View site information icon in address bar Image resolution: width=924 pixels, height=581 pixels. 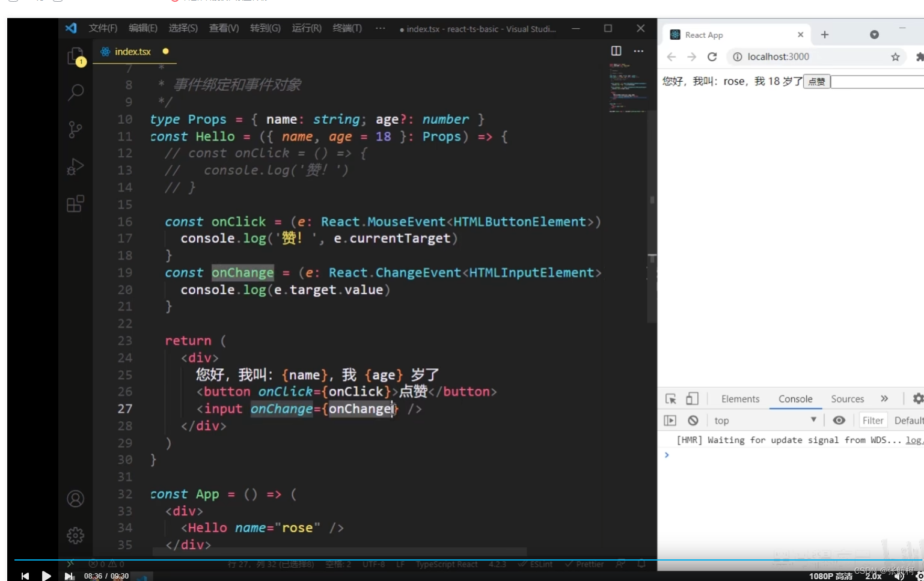(x=737, y=57)
